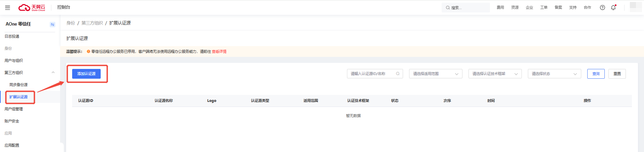Open 查看详情 link in warning banner
This screenshot has width=644, height=152.
[x=219, y=51]
